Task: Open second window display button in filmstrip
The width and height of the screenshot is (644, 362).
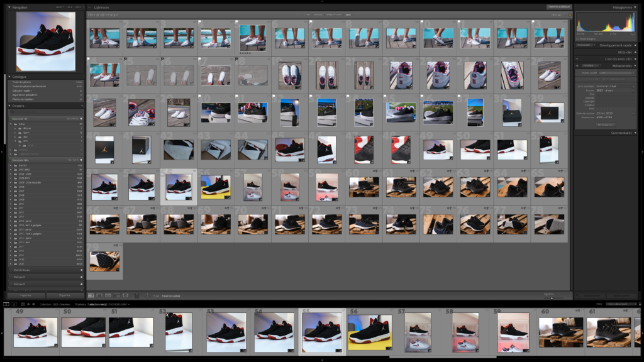Action: (x=14, y=304)
